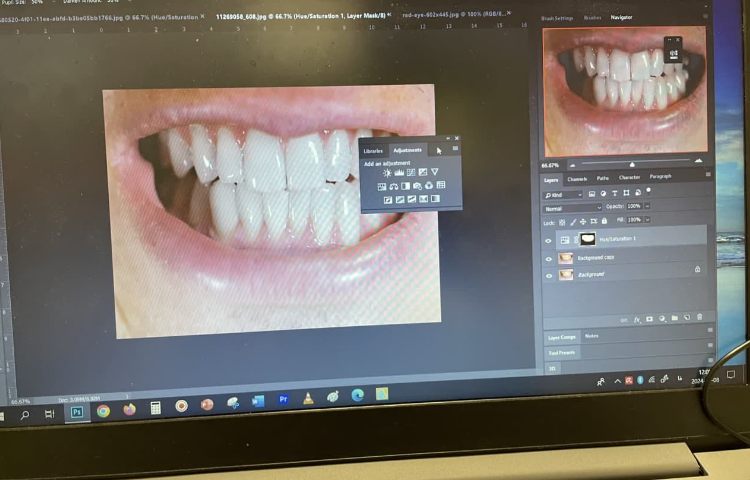Viewport: 750px width, 480px height.
Task: Open the blend mode Normal dropdown
Action: click(x=572, y=207)
